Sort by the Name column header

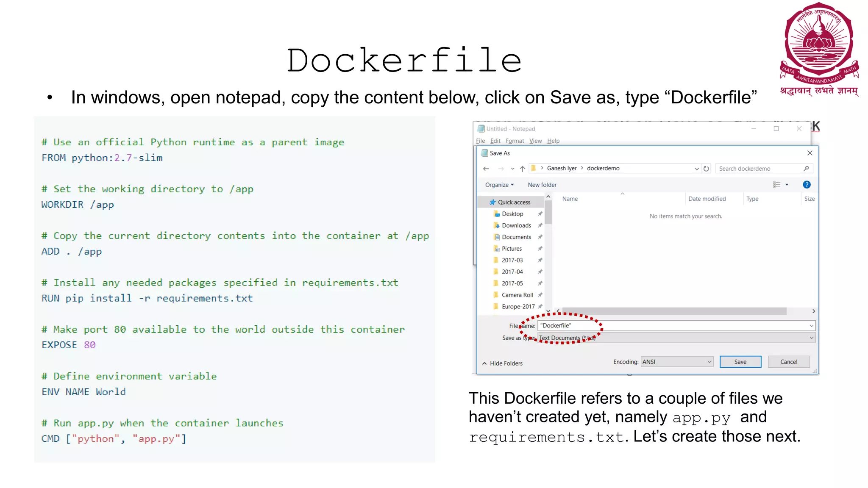pos(570,199)
